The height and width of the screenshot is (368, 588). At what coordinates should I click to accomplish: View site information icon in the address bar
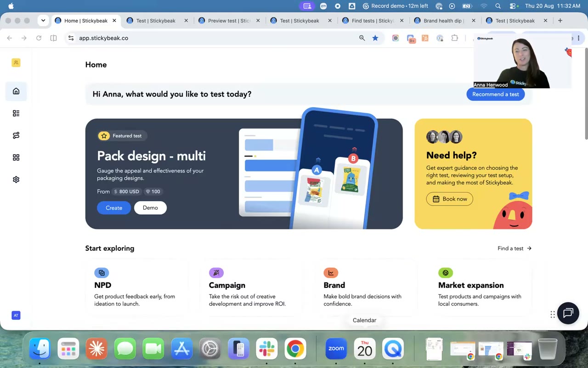(x=71, y=38)
